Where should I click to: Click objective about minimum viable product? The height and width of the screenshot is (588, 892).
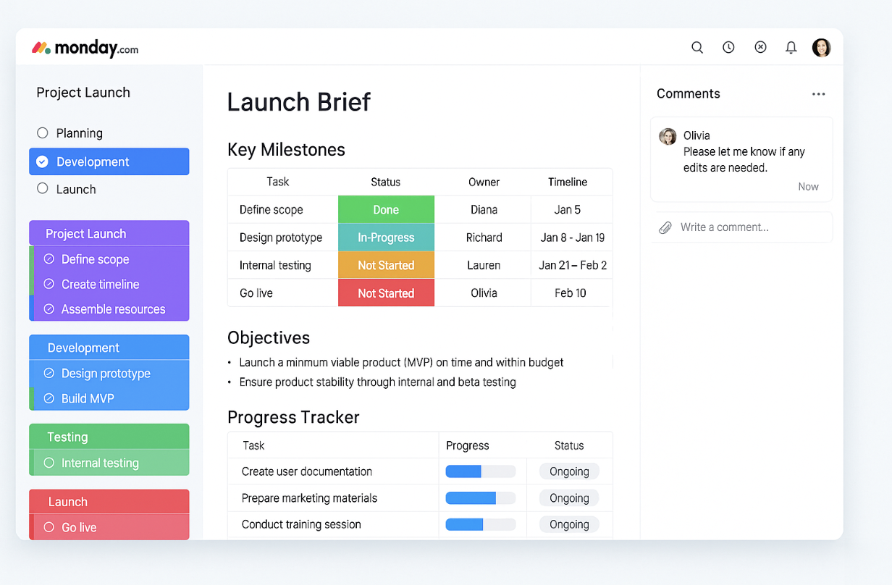coord(402,362)
